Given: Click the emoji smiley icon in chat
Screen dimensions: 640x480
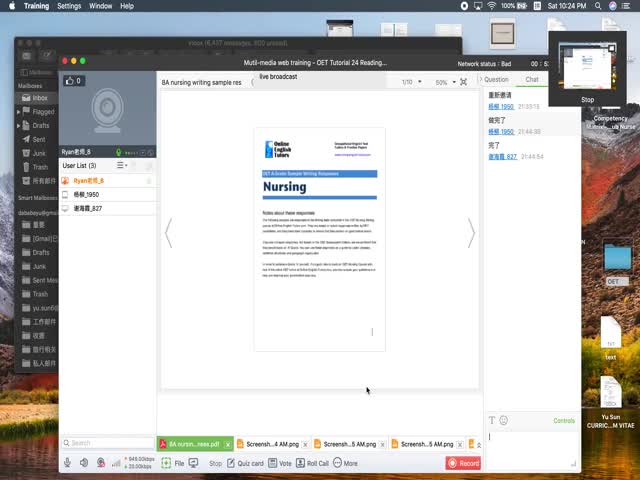Looking at the screenshot, I should tap(504, 420).
